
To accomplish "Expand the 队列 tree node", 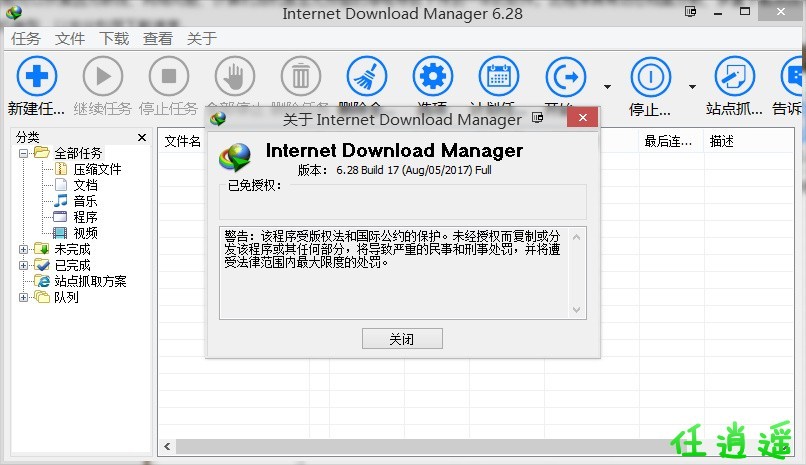I will pyautogui.click(x=23, y=297).
